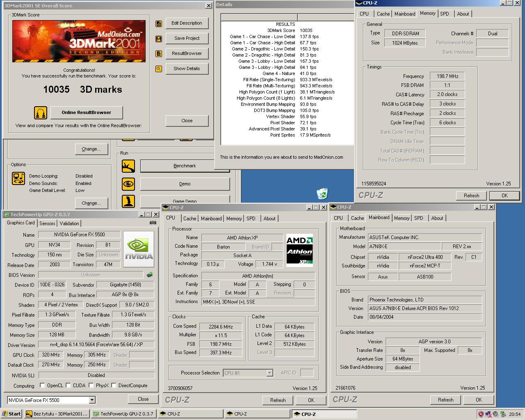Click the NVIDIA logo in GPU-Z
Screen dimensions: 525x420
138,248
